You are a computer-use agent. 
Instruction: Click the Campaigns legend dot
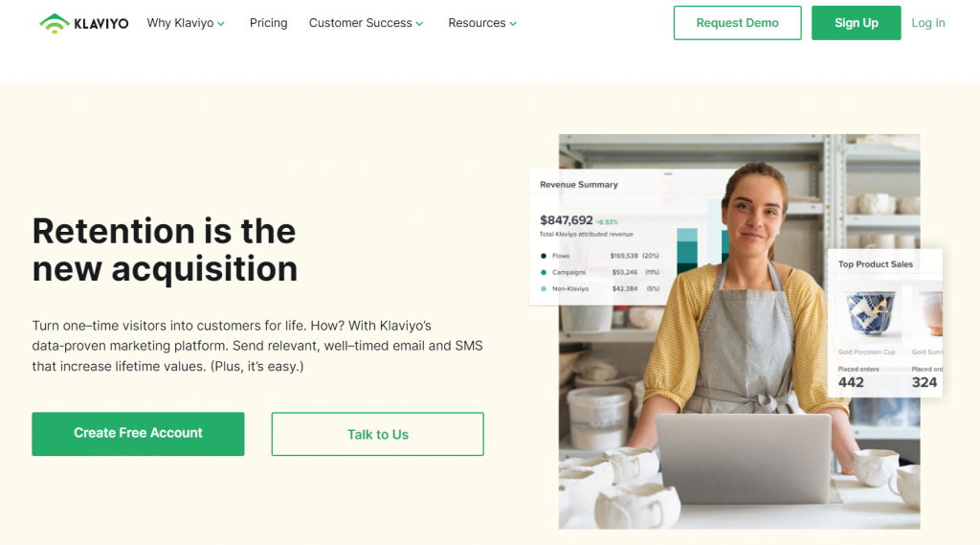click(x=544, y=272)
